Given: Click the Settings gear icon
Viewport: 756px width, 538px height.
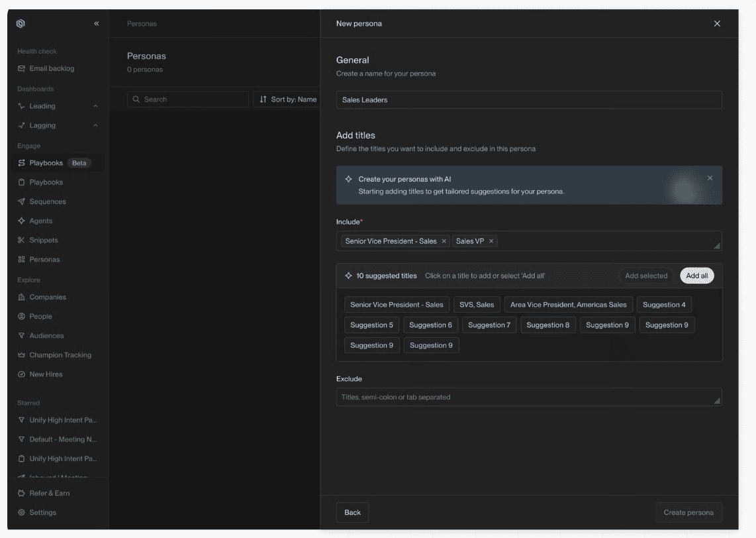Looking at the screenshot, I should coord(21,512).
